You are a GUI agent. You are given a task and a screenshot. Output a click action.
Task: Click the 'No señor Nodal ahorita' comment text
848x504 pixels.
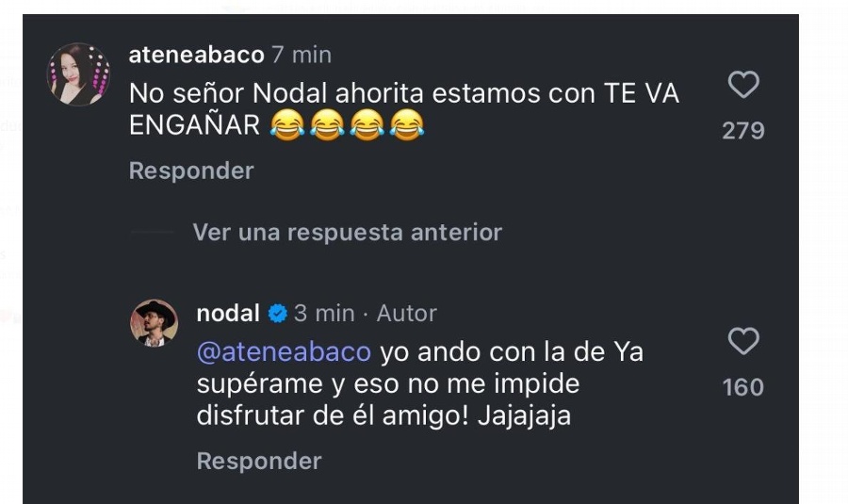pyautogui.click(x=403, y=109)
